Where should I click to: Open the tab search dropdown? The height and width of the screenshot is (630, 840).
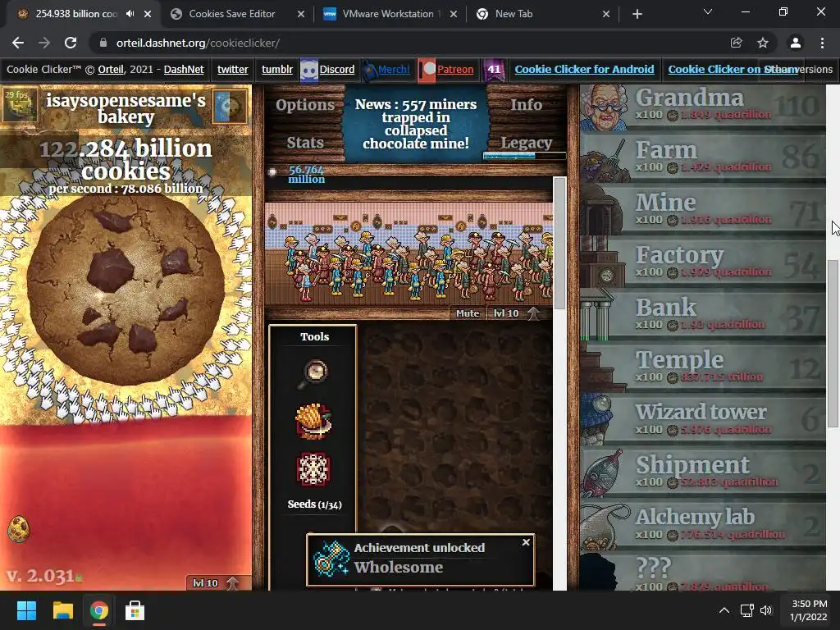click(x=708, y=11)
